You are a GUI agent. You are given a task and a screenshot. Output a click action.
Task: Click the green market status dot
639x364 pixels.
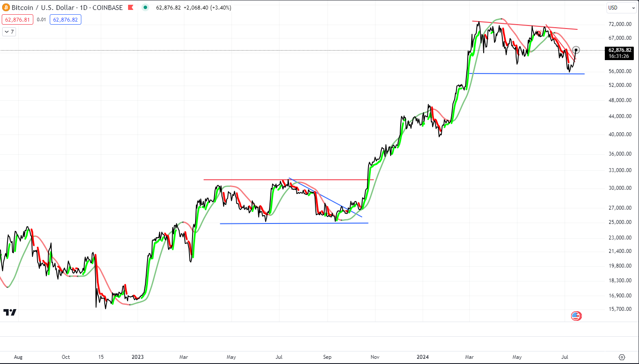(145, 7)
